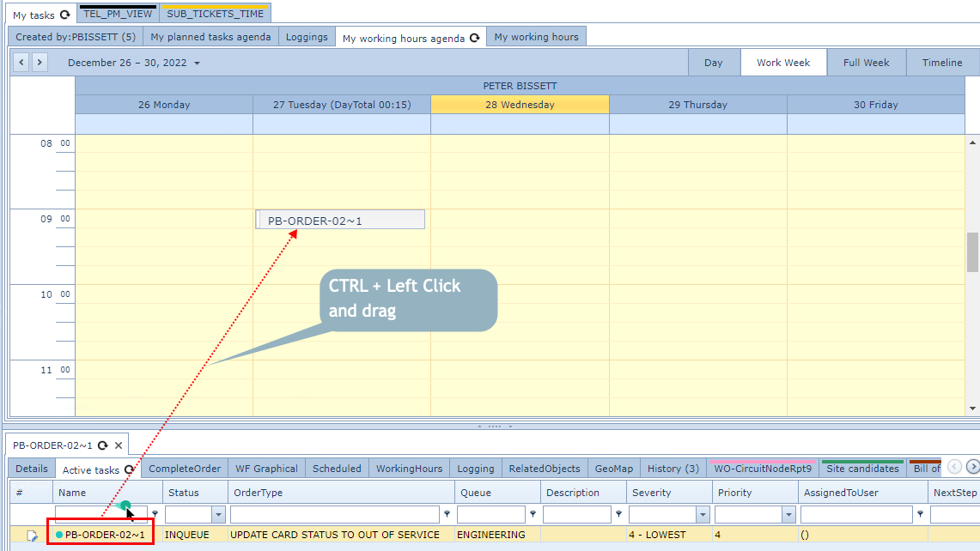This screenshot has height=551, width=980.
Task: Refresh the My tasks tab
Action: pyautogui.click(x=65, y=15)
